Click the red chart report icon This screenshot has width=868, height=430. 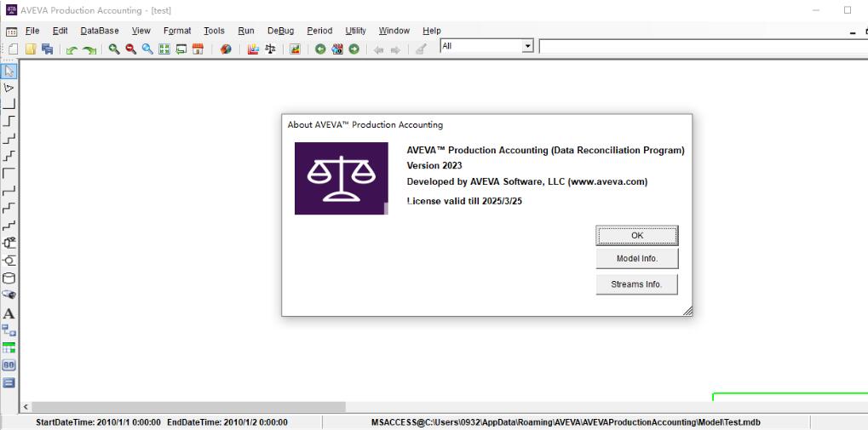[253, 49]
